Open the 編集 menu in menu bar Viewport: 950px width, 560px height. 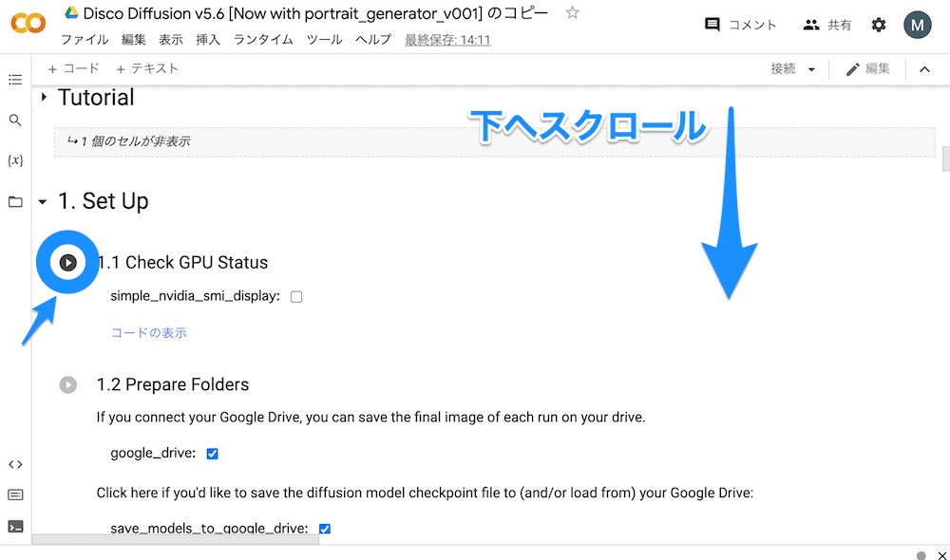point(133,40)
